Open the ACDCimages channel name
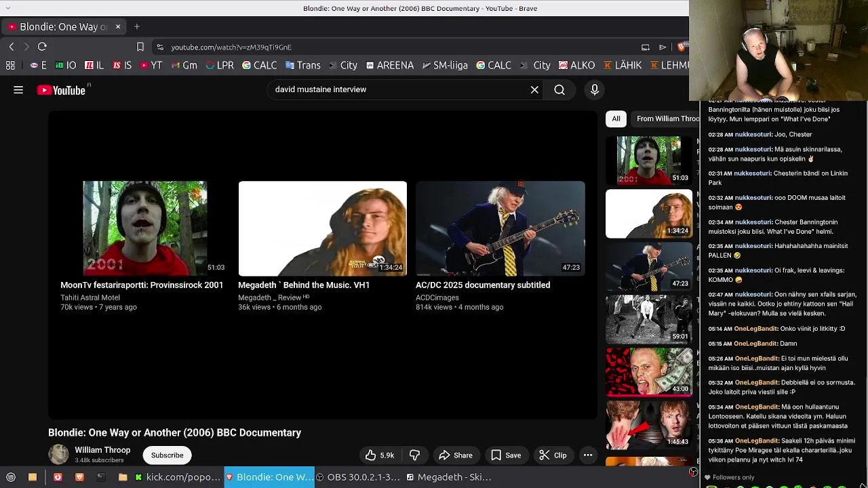The image size is (868, 488). click(x=437, y=298)
